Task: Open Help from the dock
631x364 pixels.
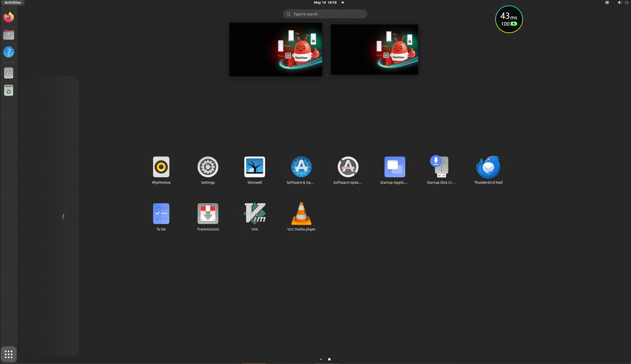Action: 9,52
